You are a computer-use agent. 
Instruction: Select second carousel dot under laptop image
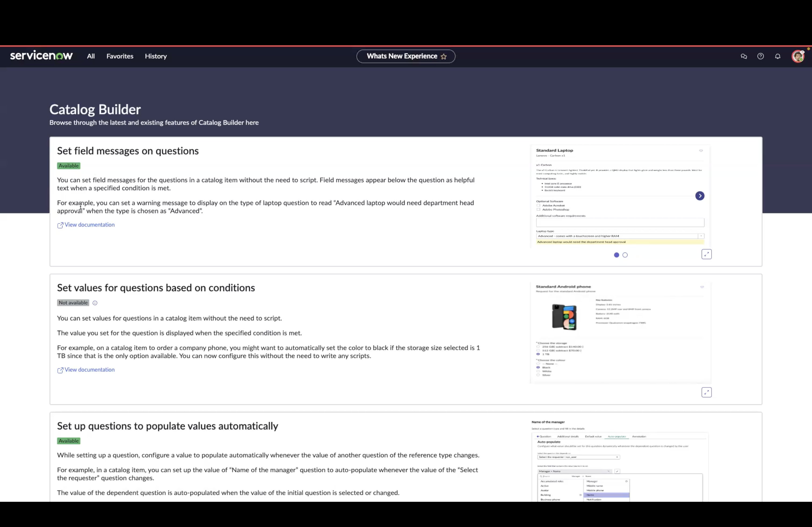click(x=625, y=255)
